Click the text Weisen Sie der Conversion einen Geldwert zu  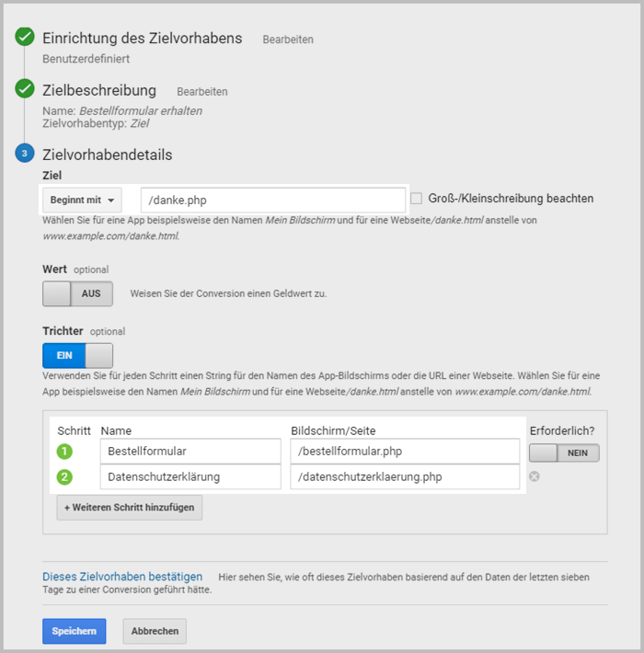tap(228, 293)
